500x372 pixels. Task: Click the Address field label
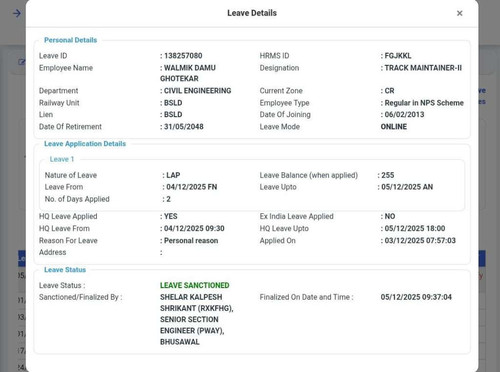coord(52,252)
